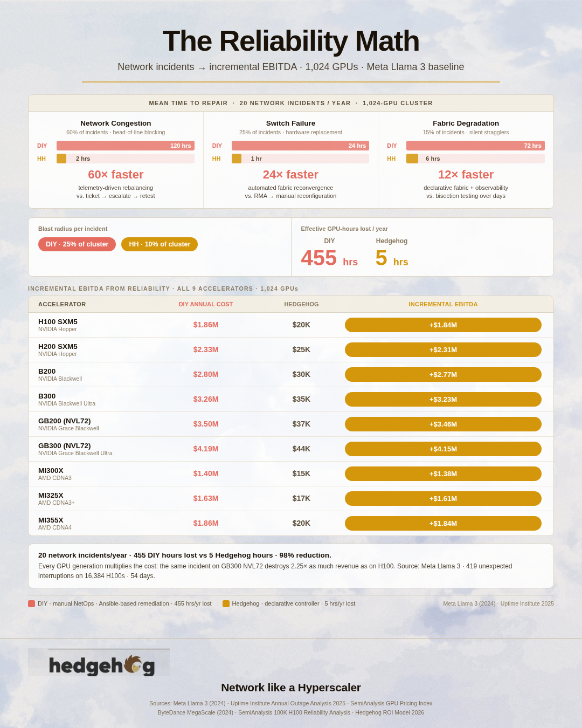Click the 'The Reliability Math' title

291,41
